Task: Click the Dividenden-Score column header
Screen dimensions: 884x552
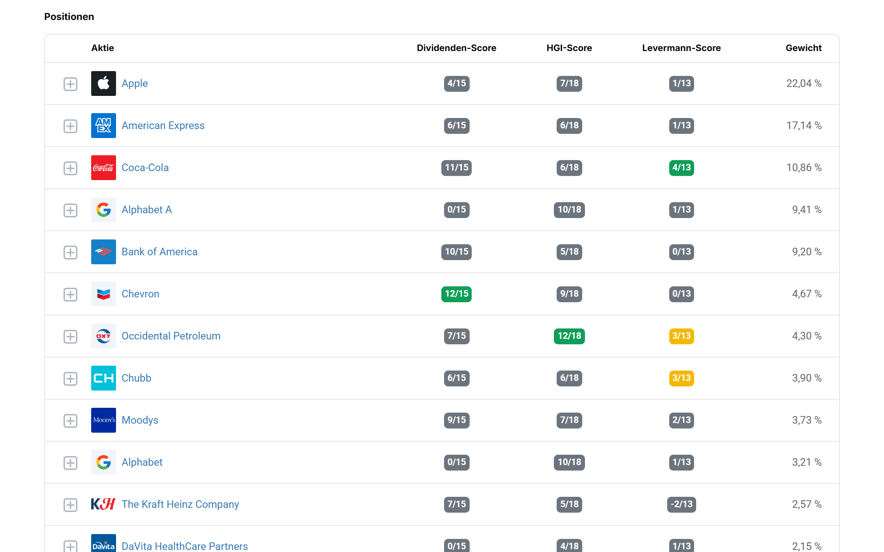Action: (457, 48)
